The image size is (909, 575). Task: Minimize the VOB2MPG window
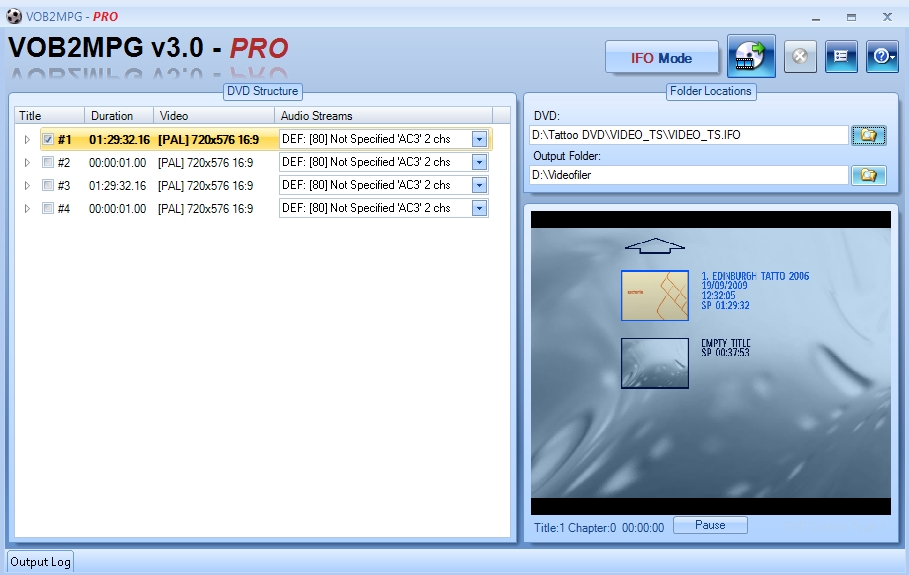click(816, 17)
